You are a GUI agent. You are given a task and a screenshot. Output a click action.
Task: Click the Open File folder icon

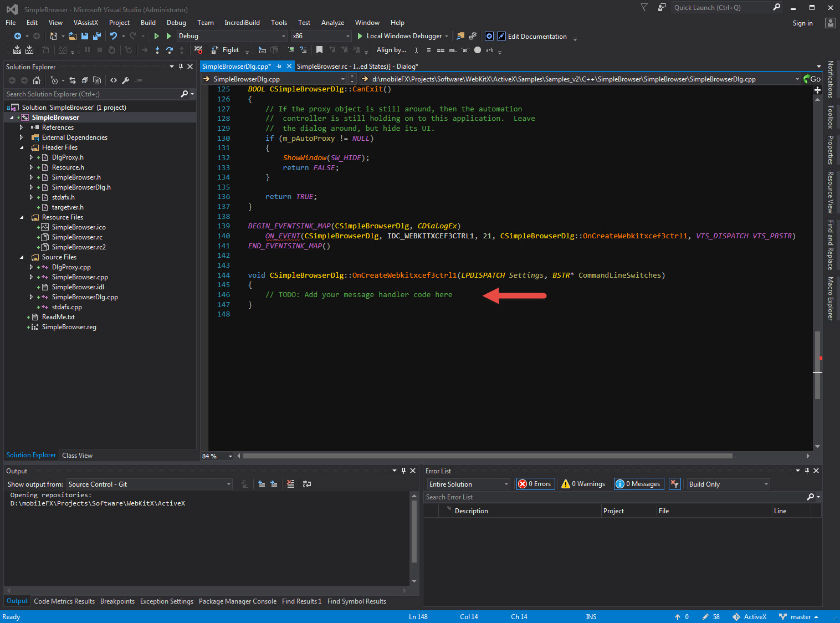click(72, 36)
